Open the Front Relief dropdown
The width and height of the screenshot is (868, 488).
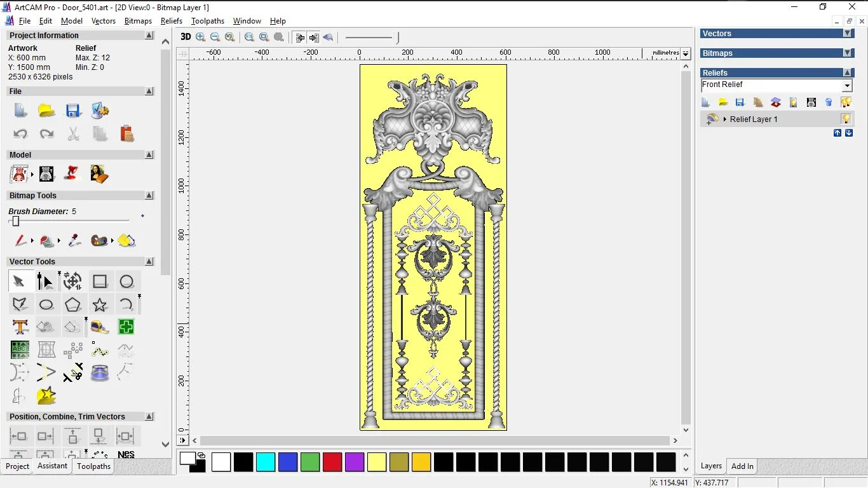[846, 86]
